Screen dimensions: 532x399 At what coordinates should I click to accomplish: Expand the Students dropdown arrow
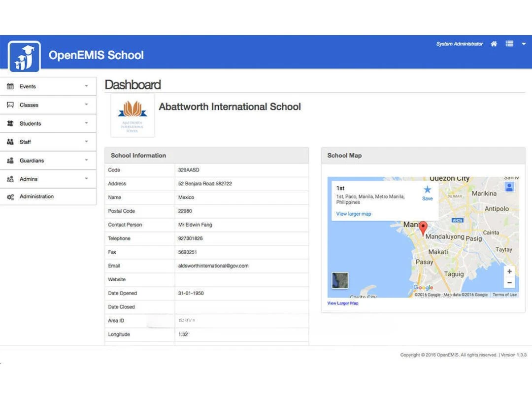pyautogui.click(x=86, y=123)
